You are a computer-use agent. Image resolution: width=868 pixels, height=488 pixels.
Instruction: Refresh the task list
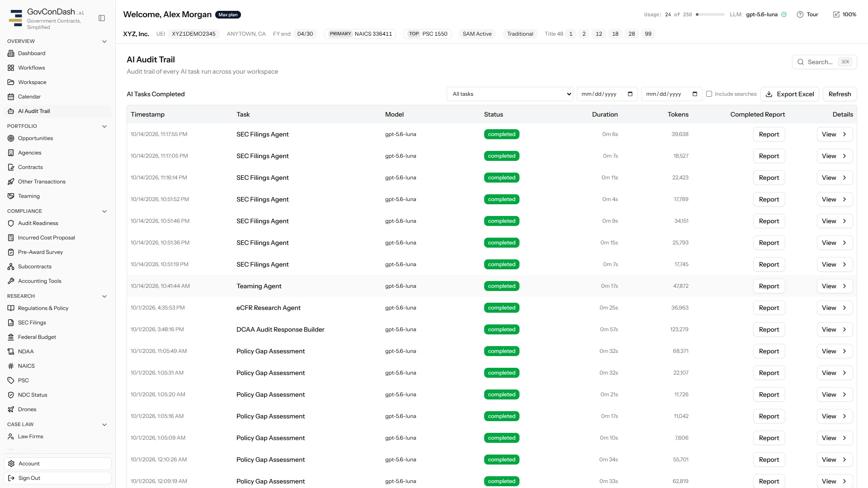[x=840, y=94]
